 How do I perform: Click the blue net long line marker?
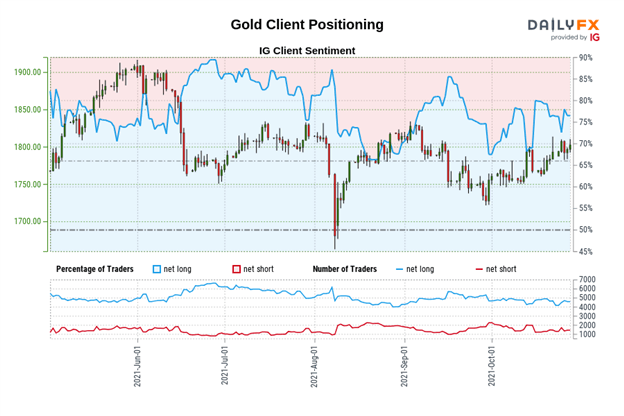[x=400, y=270]
